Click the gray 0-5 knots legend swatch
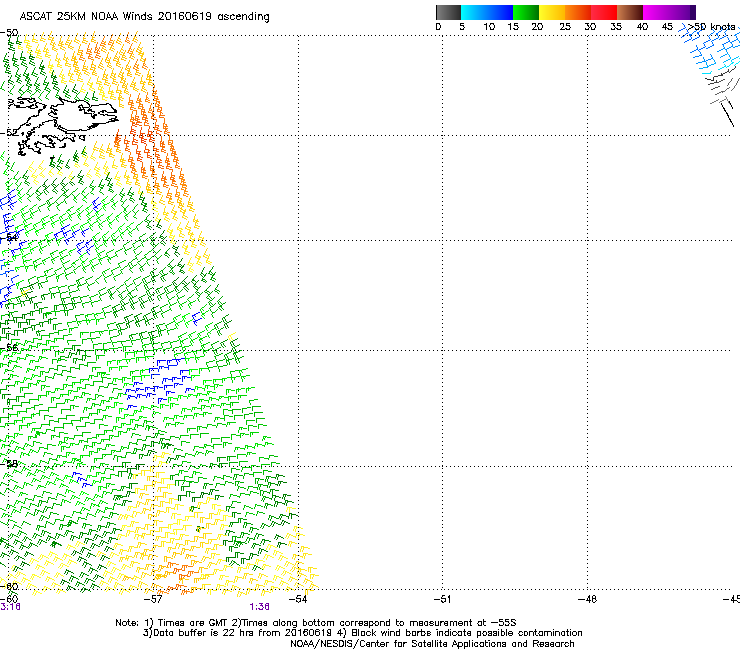740x650 pixels. 448,12
